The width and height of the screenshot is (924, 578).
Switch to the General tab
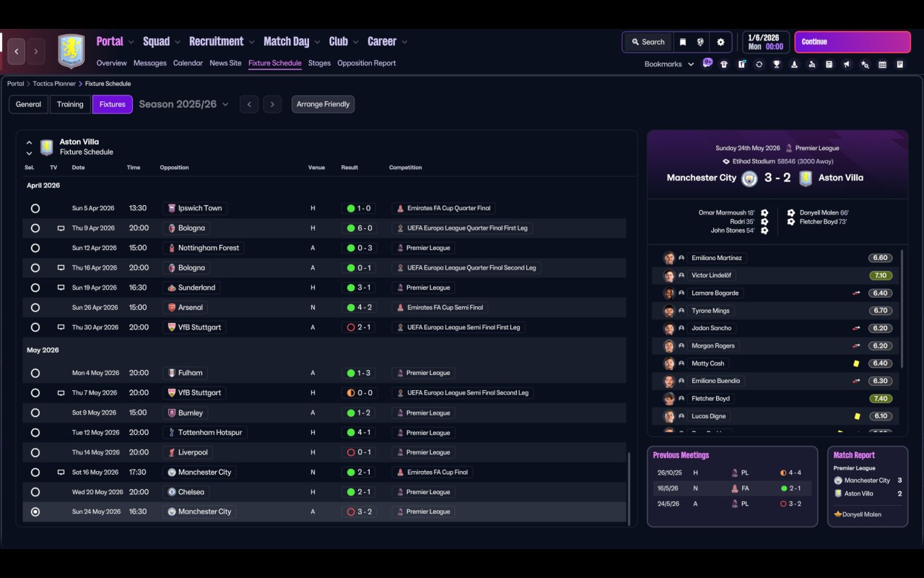click(29, 105)
